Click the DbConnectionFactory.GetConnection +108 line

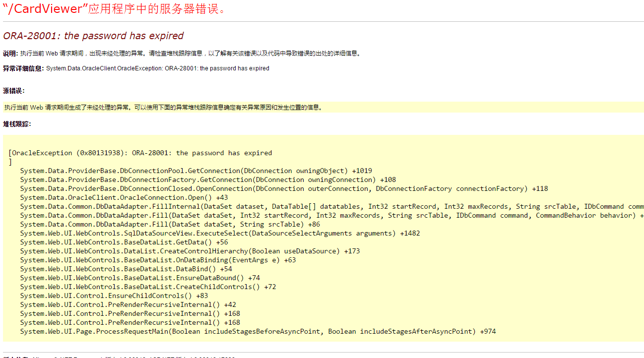coord(208,179)
